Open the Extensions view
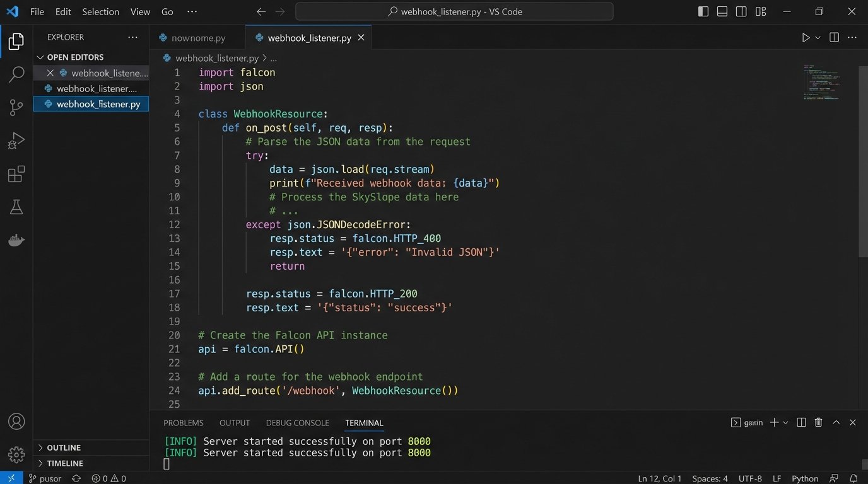Image resolution: width=868 pixels, height=484 pixels. click(16, 174)
